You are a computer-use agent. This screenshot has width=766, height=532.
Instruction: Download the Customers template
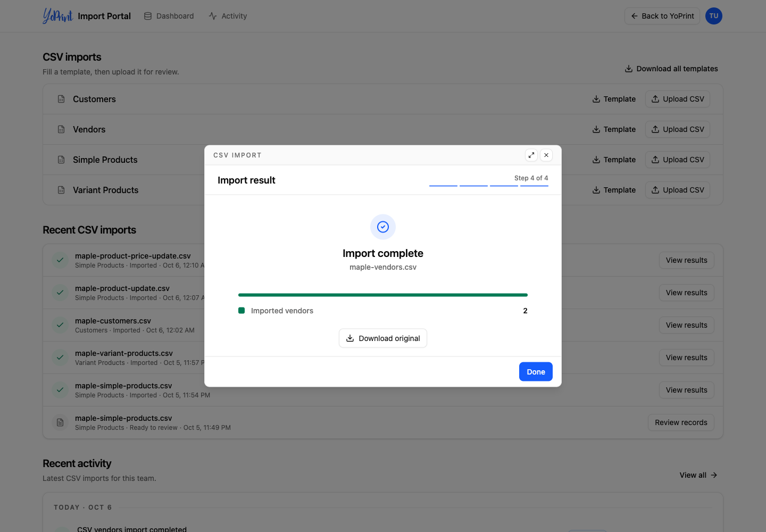click(614, 99)
